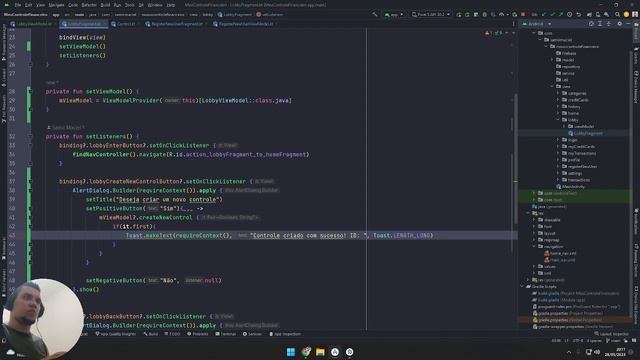Open the Tools menu
This screenshot has width=640, height=360.
pos(129,5)
